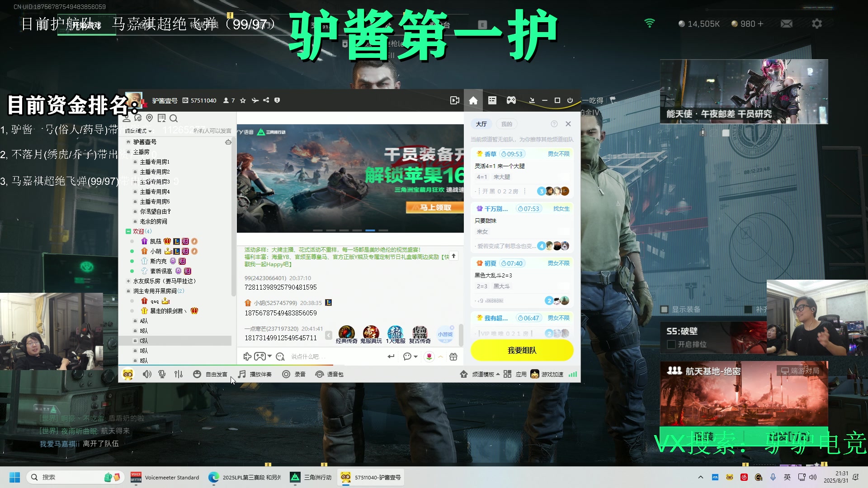Screen dimensions: 868x488
Task: Open the home icon in YY sidebar
Action: tap(473, 100)
